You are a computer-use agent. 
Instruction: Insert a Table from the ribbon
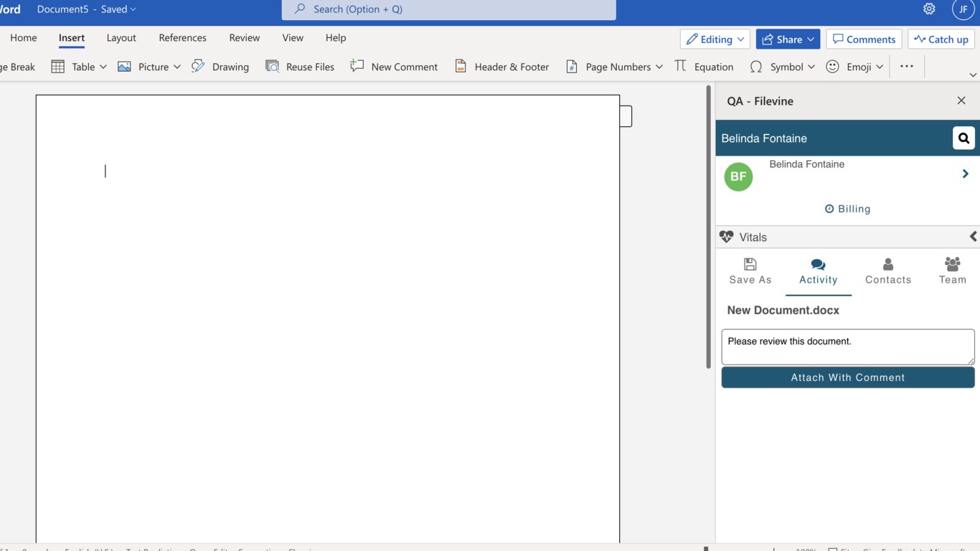(73, 67)
